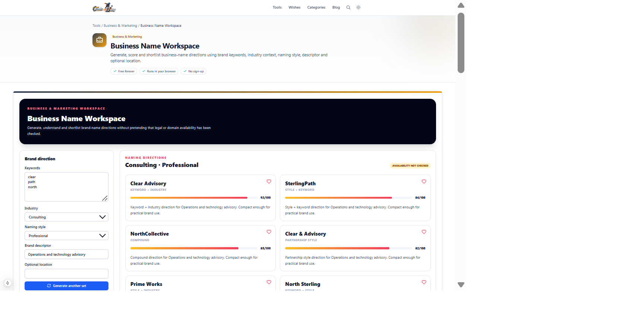Click the 85/100 score value
The image size is (644, 328).
click(x=266, y=248)
